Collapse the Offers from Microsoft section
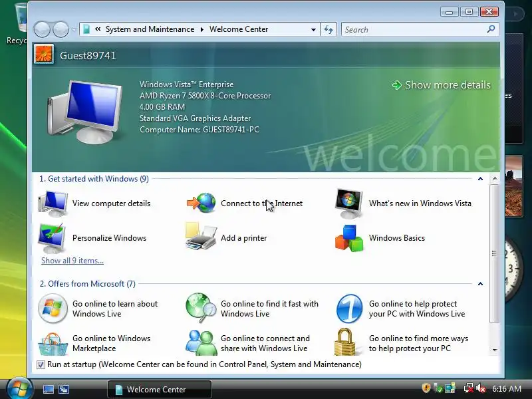This screenshot has width=532, height=399. point(480,284)
